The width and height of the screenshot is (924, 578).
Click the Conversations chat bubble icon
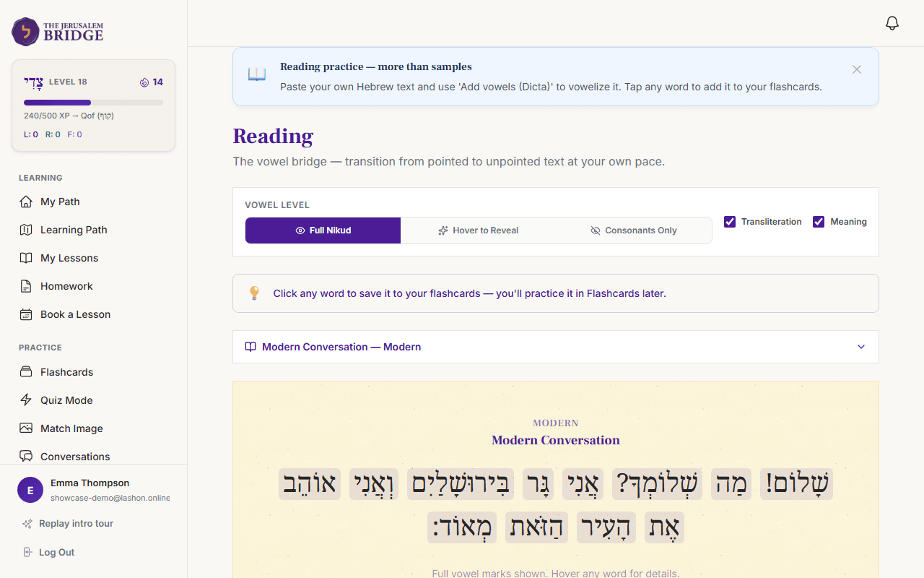tap(26, 457)
